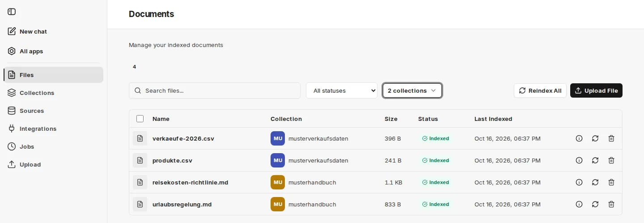
Task: Open Integrations page
Action: pyautogui.click(x=53, y=129)
